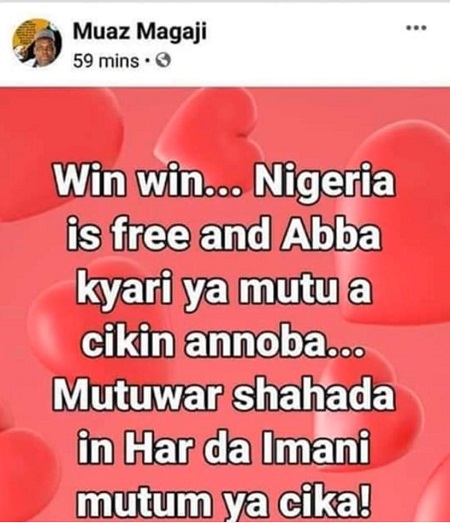Open the post's three-dot options menu
Screen dimensions: 450x523
click(416, 28)
